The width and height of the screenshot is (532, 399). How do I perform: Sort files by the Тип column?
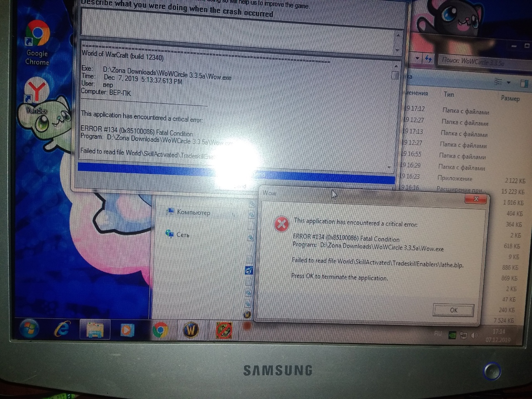coord(449,94)
